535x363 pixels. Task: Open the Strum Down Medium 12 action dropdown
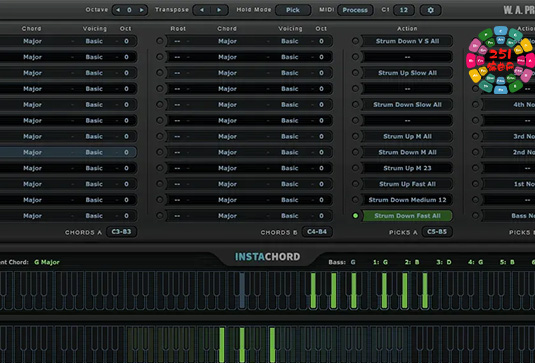coord(407,200)
